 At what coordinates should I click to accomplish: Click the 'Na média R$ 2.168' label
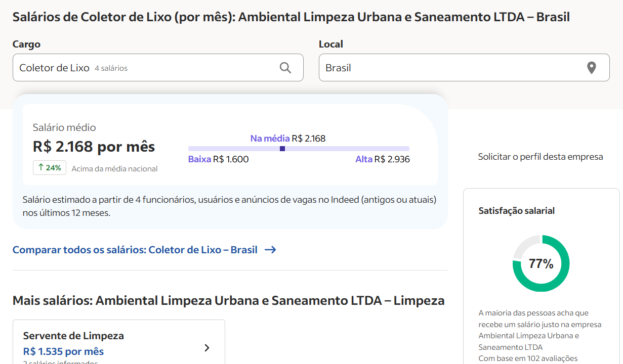point(288,139)
